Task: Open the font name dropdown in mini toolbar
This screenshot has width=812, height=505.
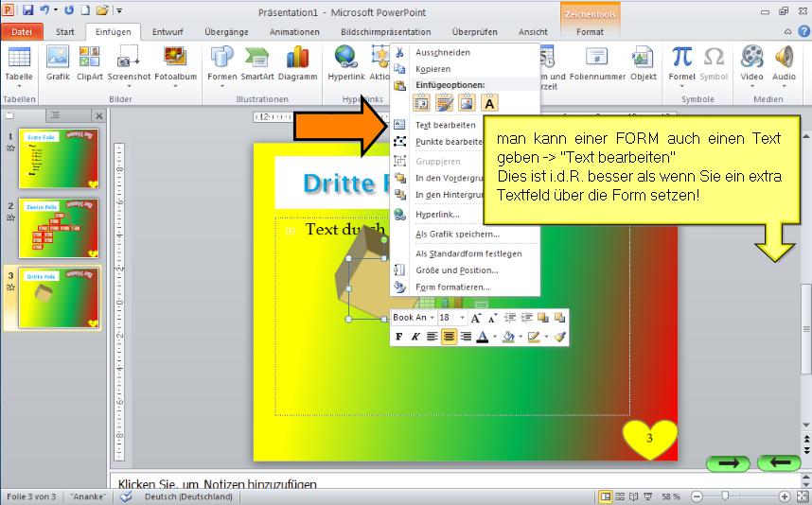Action: 432,318
